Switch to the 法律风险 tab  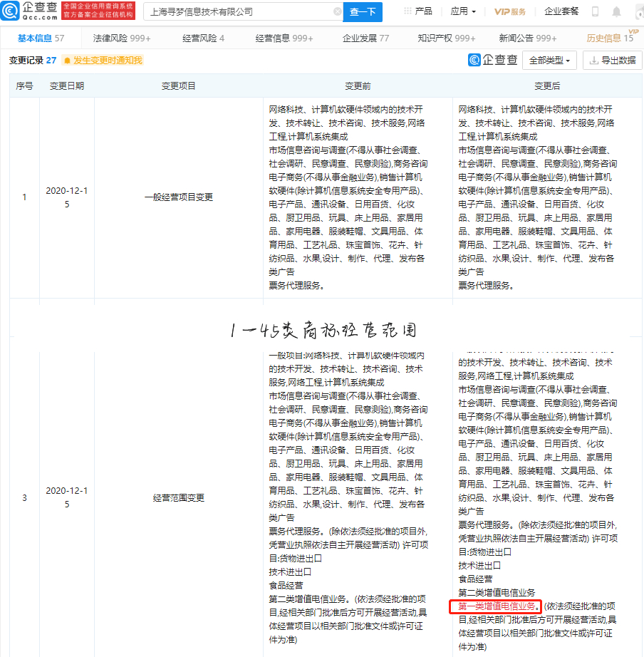[x=122, y=38]
